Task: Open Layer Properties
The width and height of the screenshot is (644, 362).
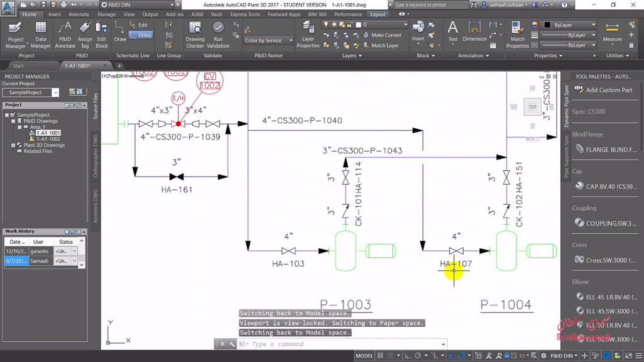Action: 308,35
